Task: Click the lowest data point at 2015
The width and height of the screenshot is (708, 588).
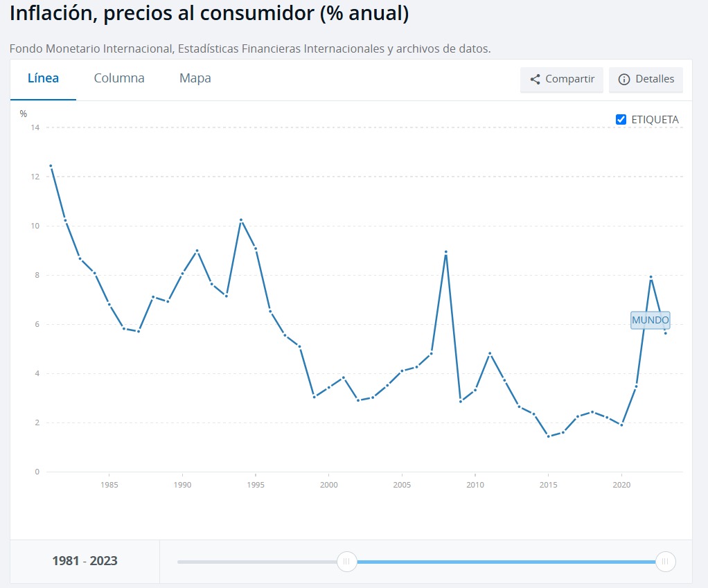Action: [x=548, y=436]
